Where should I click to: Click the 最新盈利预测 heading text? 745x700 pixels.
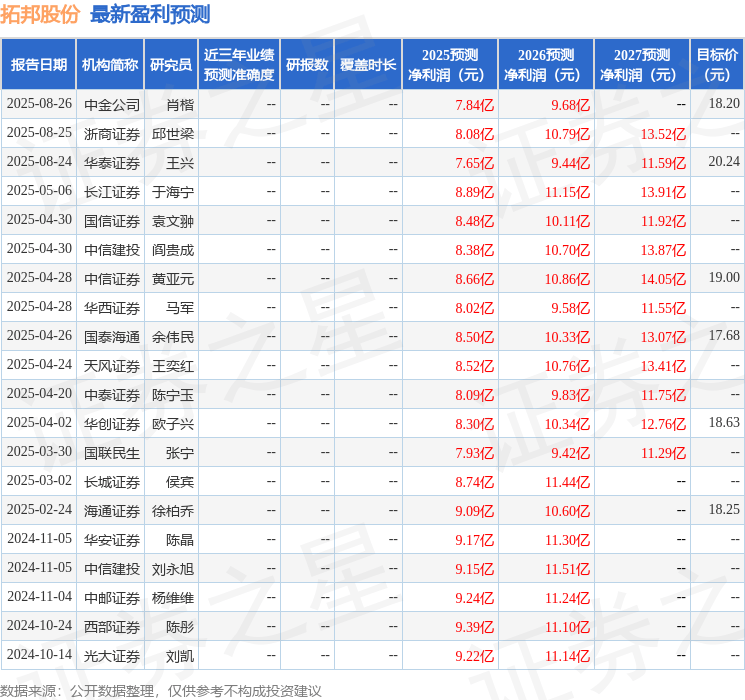(x=150, y=15)
